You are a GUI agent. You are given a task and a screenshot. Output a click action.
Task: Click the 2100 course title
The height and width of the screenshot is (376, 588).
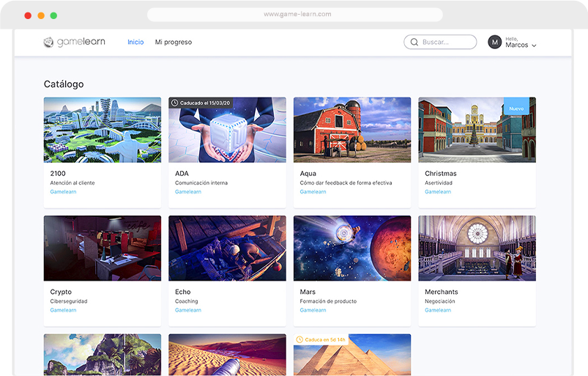pyautogui.click(x=58, y=174)
